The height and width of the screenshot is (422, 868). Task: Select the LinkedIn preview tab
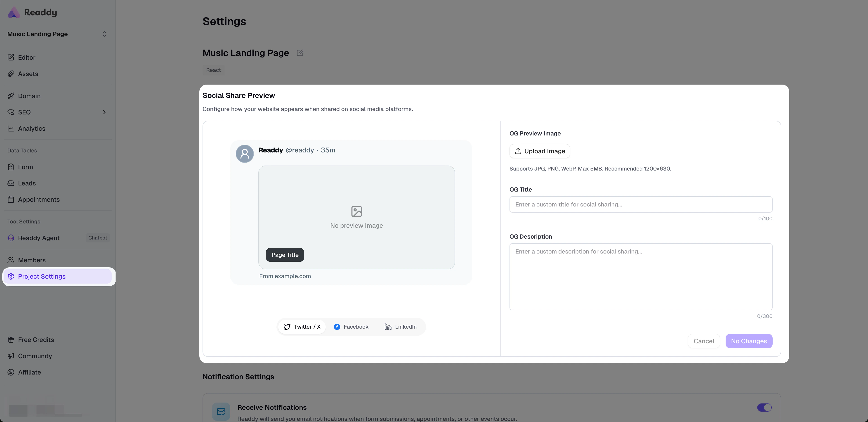400,326
